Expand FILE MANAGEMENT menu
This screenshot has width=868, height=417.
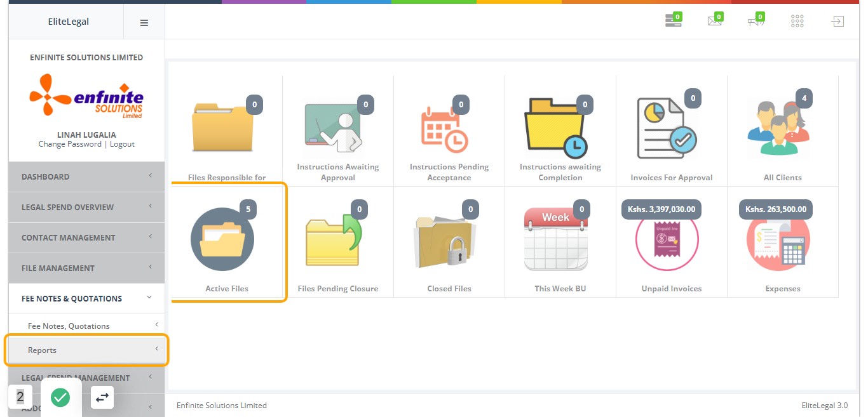(86, 268)
